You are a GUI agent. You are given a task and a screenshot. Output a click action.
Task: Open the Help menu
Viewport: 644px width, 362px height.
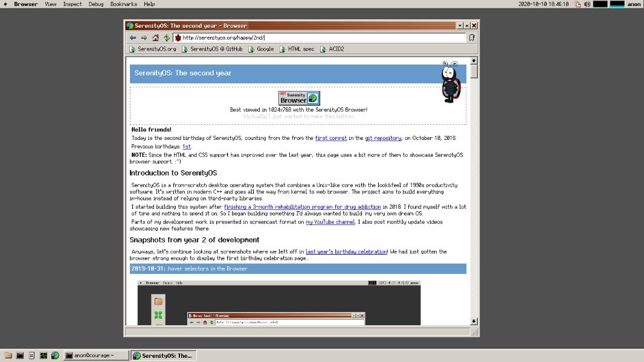point(149,4)
